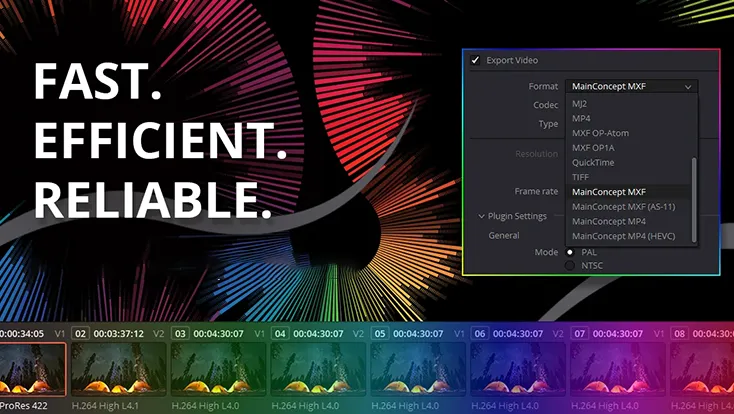734x414 pixels.
Task: Click clip number badge 02
Action: point(80,333)
